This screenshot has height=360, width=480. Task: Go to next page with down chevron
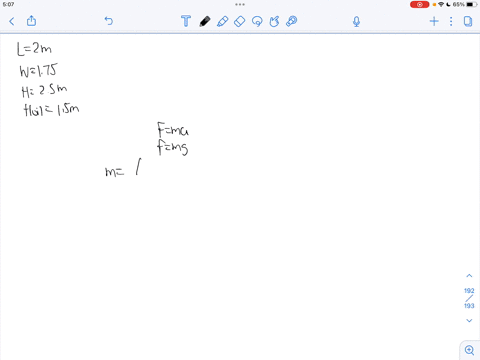(469, 321)
